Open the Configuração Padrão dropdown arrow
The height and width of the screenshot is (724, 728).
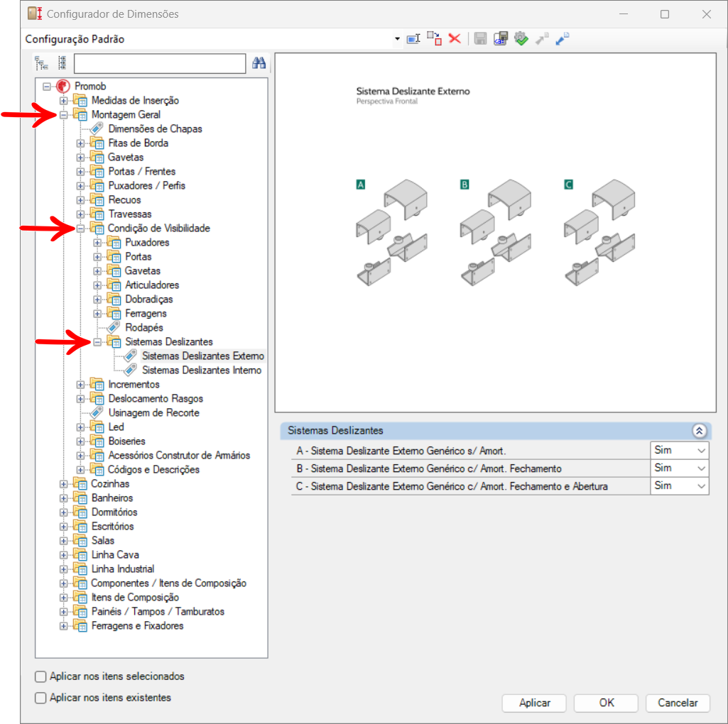click(398, 40)
